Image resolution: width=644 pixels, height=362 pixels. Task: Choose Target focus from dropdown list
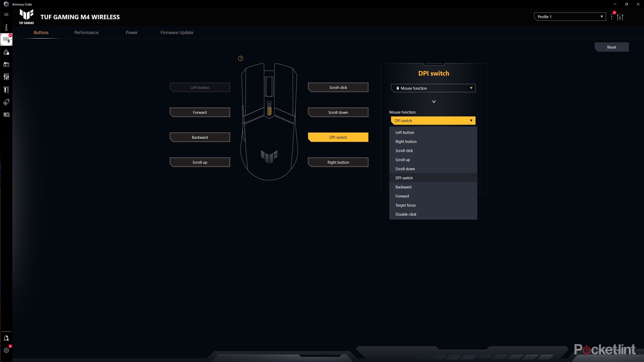433,205
